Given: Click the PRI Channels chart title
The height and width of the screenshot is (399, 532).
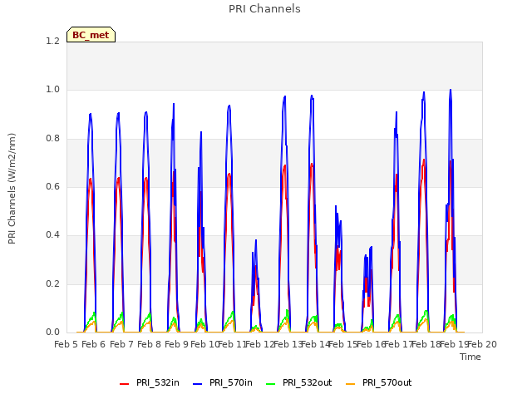Looking at the screenshot, I should click(264, 9).
